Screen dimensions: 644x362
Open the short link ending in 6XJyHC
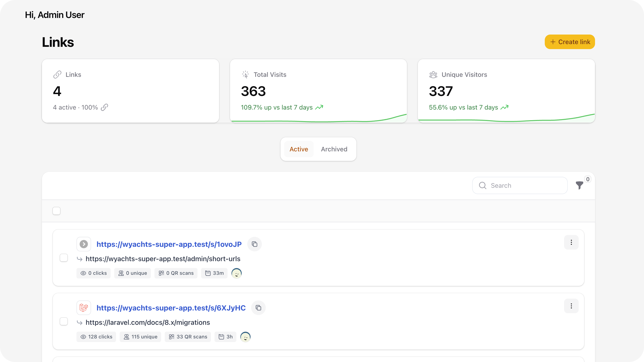click(x=171, y=308)
